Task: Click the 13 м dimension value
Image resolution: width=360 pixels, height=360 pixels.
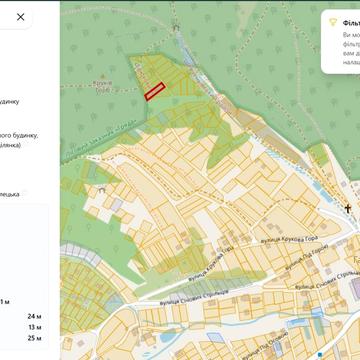Action: [x=35, y=327]
